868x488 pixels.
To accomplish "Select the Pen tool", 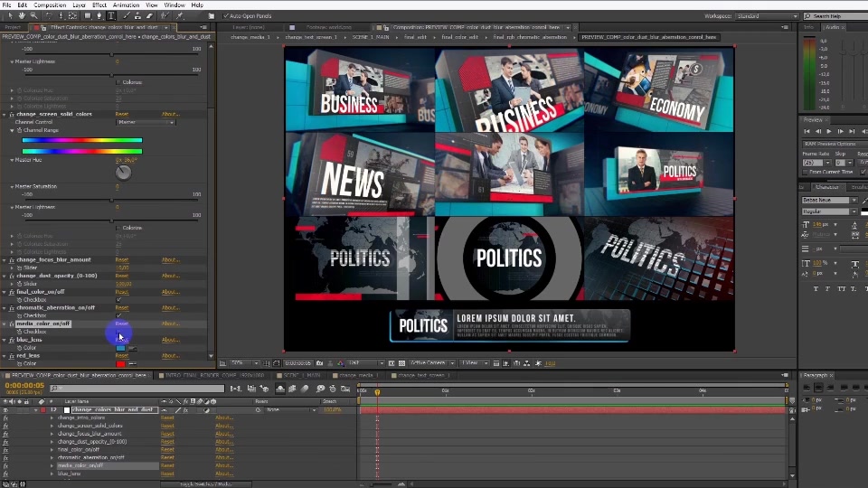I will 99,16.
